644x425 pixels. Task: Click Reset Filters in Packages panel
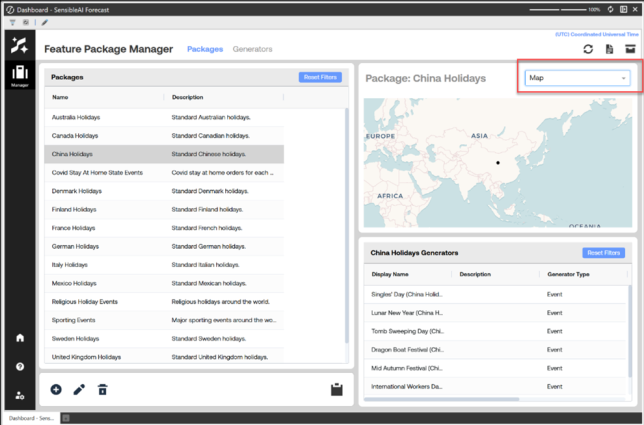(x=320, y=77)
